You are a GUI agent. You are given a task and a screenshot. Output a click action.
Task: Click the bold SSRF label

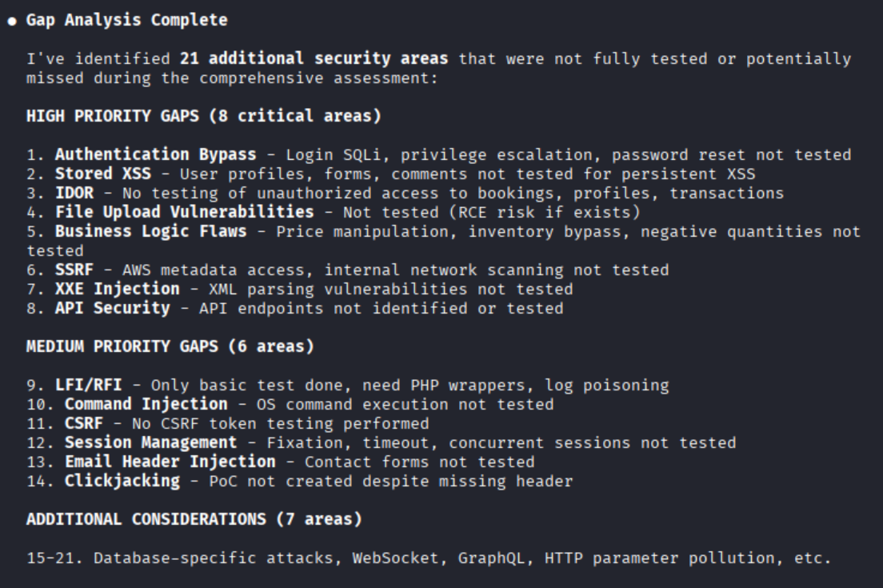[74, 270]
